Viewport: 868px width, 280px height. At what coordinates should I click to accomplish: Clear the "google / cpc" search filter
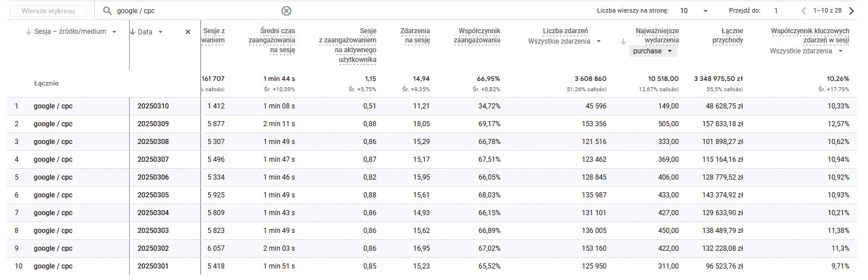click(286, 11)
